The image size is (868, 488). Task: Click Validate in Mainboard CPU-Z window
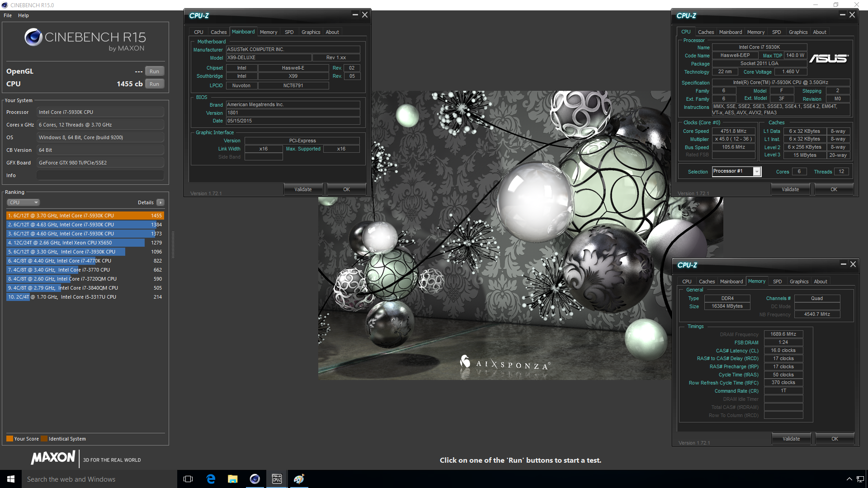(x=303, y=189)
